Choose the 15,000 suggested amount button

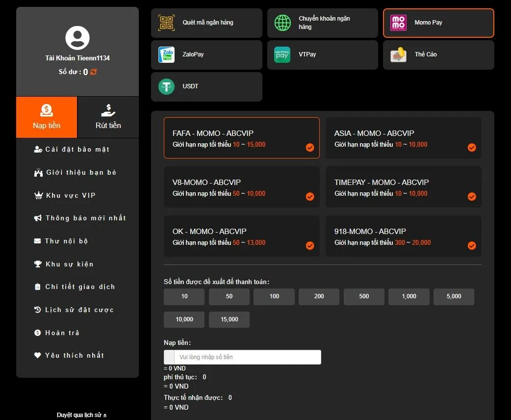coord(229,319)
